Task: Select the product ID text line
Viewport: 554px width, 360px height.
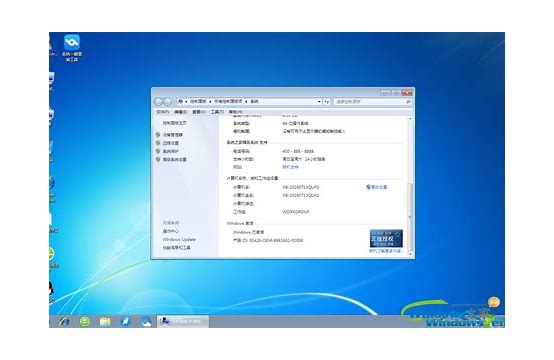Action: tap(268, 240)
